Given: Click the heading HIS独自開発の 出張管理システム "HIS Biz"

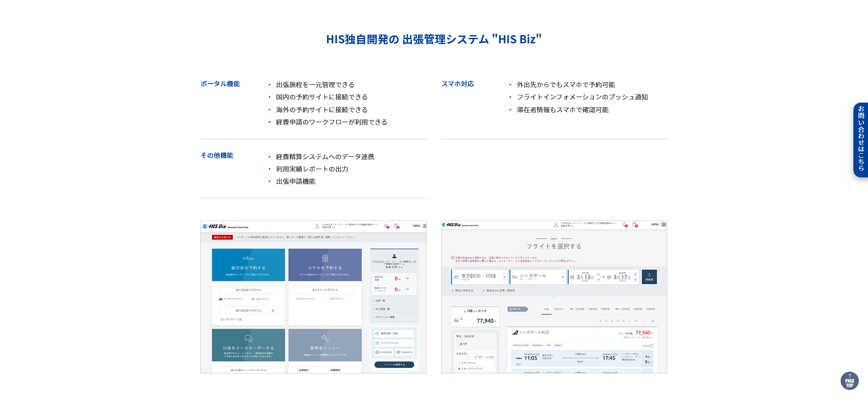Looking at the screenshot, I should [434, 39].
